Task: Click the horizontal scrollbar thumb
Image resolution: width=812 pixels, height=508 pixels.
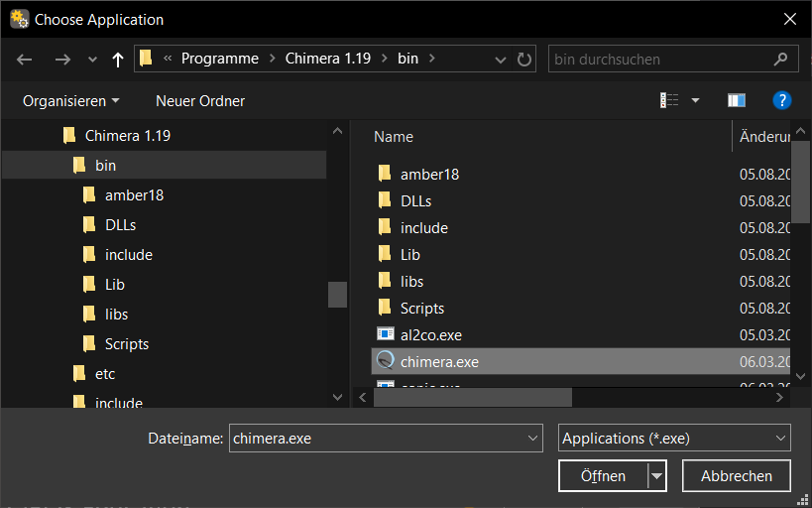Action: (473, 398)
